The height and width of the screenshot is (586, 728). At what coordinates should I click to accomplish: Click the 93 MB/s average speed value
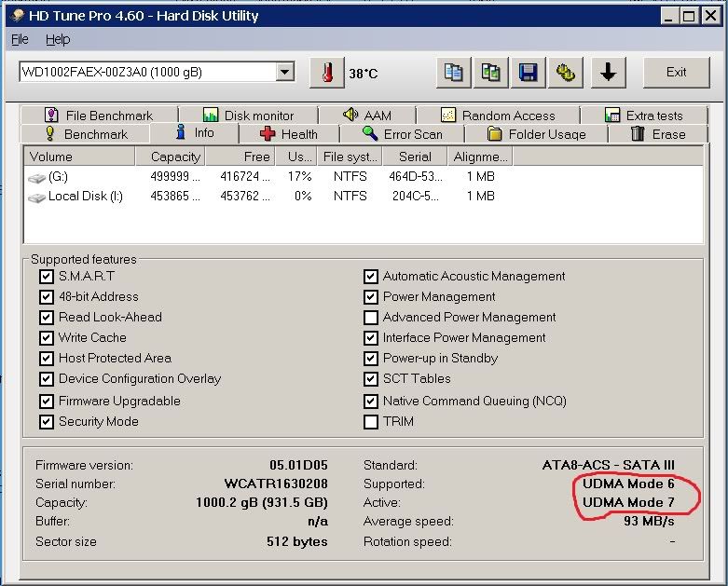click(x=649, y=522)
